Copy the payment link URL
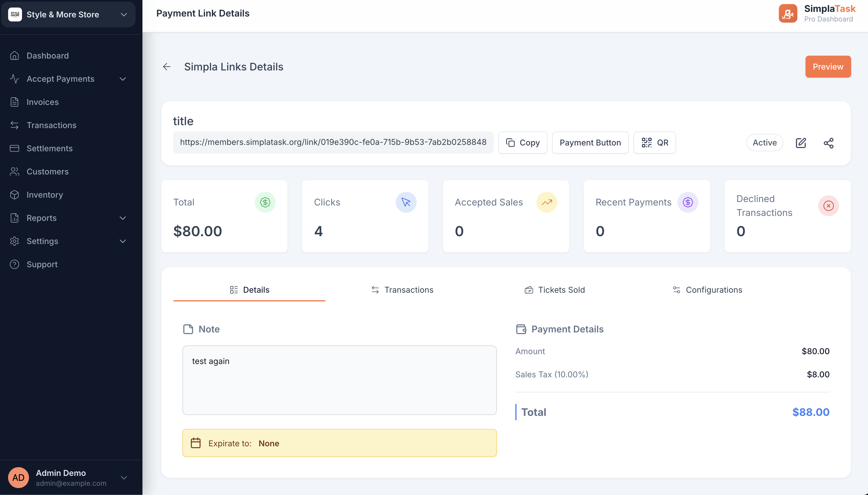The height and width of the screenshot is (495, 868). (x=523, y=143)
